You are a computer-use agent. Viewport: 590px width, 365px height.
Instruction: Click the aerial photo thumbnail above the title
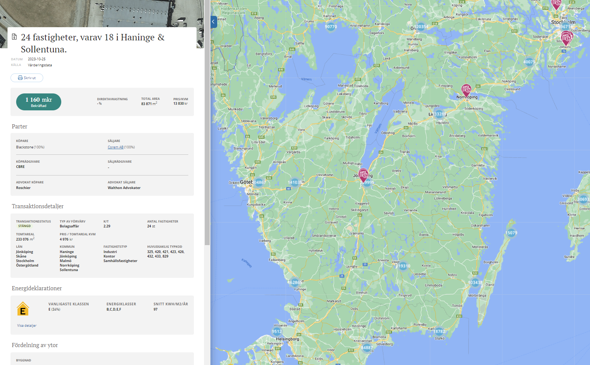point(102,13)
